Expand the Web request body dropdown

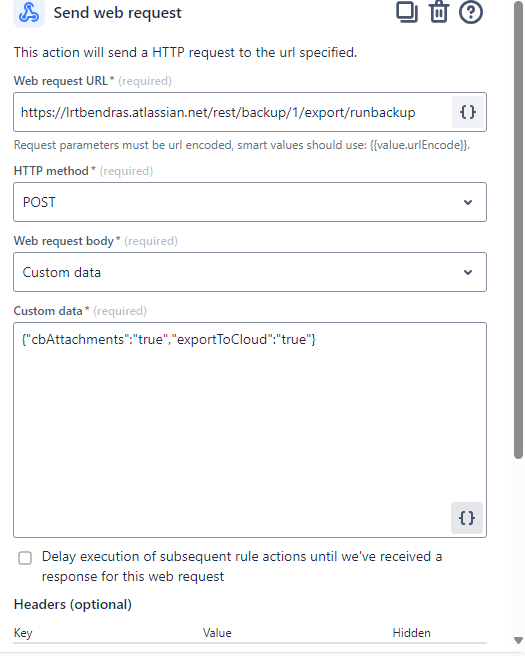tap(250, 272)
